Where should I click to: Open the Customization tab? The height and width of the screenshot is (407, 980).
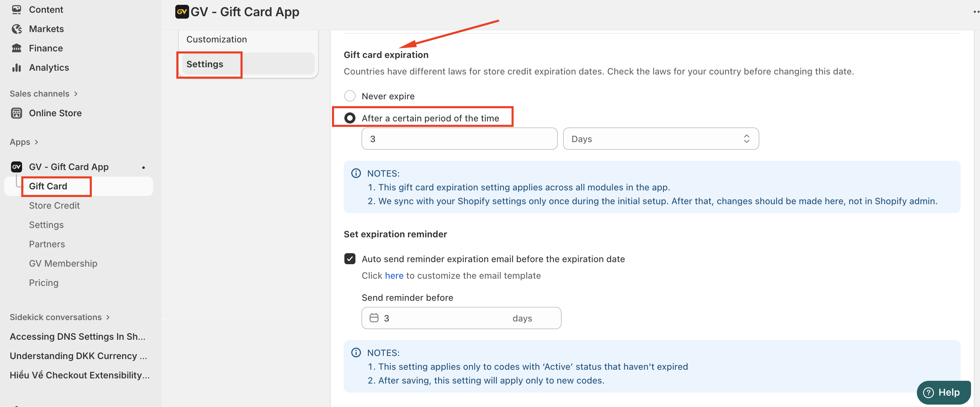pyautogui.click(x=216, y=39)
